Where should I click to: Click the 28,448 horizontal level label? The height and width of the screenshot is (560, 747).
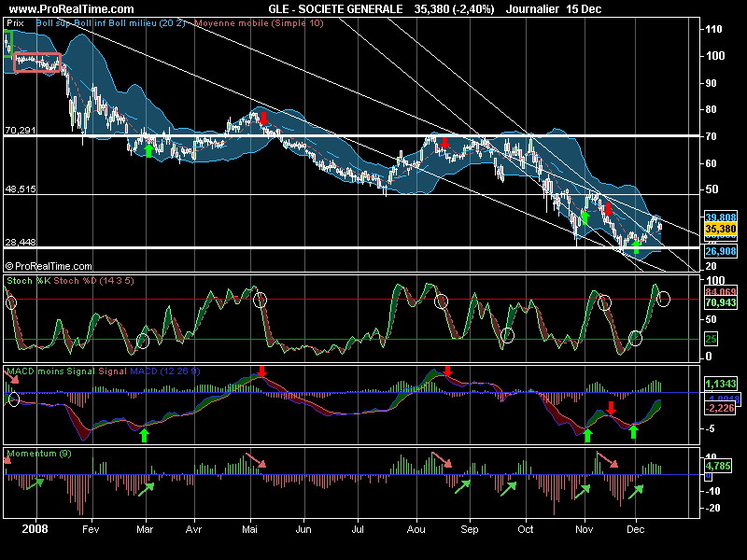pyautogui.click(x=21, y=243)
